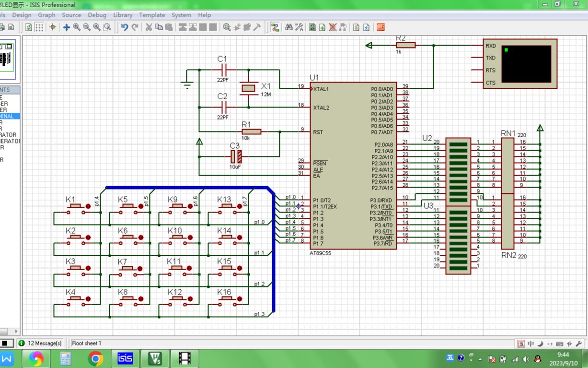Open Design Explorer from the toolbar

tap(312, 27)
